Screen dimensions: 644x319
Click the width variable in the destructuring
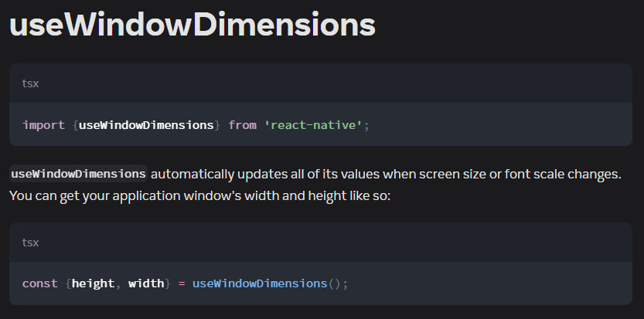(x=146, y=283)
